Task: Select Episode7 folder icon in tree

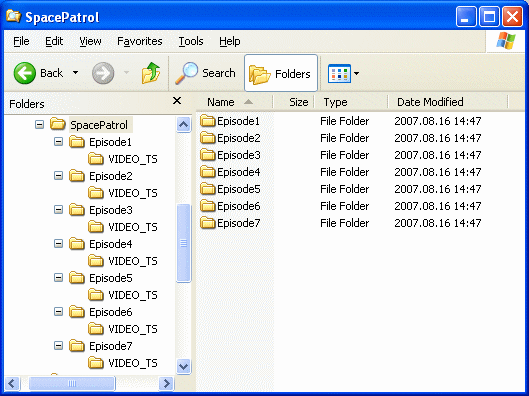Action: pos(77,346)
